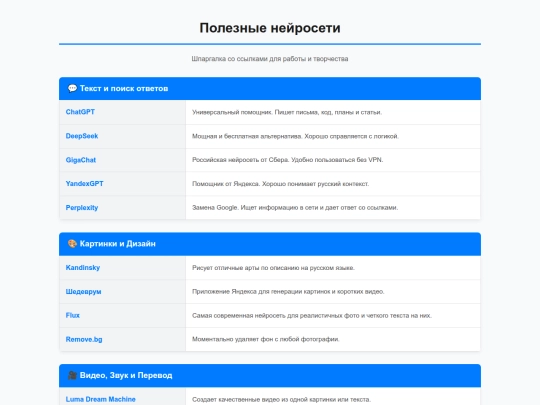Click the Flux description text cell

click(x=333, y=315)
